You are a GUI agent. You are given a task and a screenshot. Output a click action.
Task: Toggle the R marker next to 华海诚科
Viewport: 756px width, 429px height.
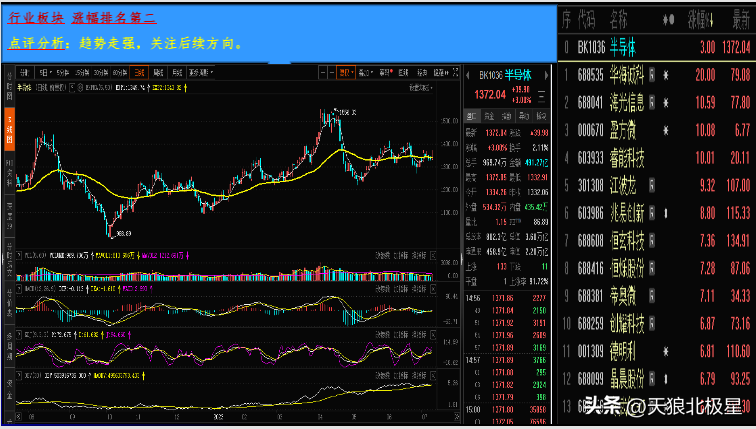[x=652, y=75]
